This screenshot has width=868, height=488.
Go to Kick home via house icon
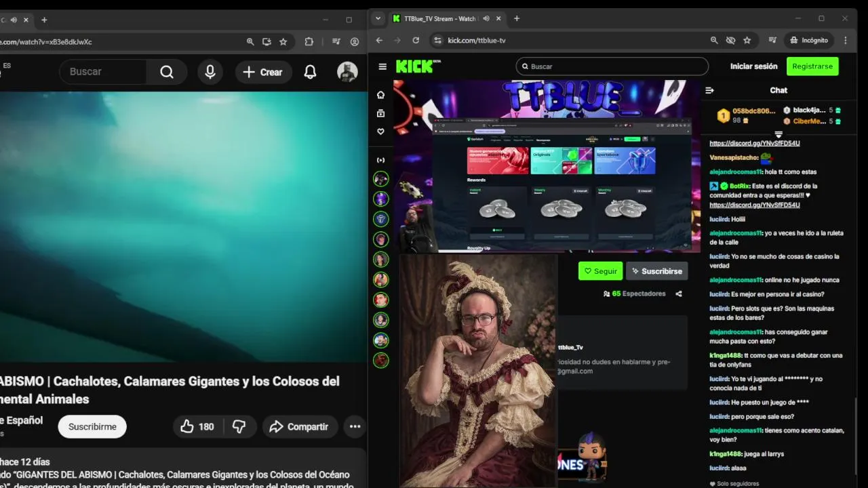pos(380,95)
